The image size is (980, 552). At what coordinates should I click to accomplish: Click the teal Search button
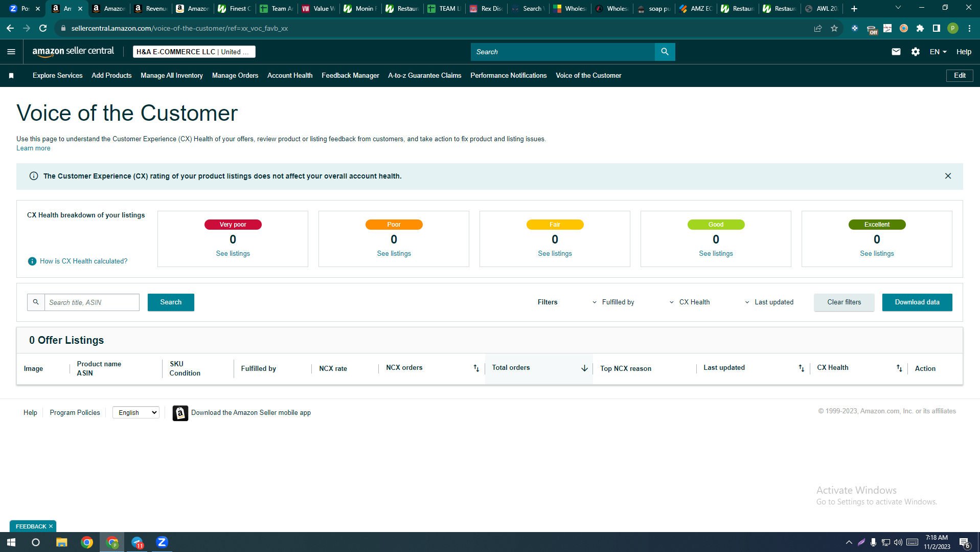pyautogui.click(x=171, y=302)
